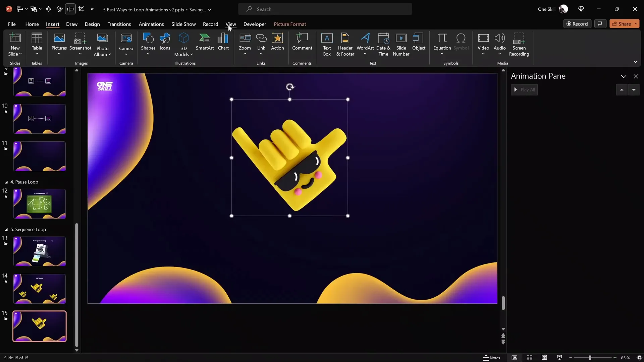The height and width of the screenshot is (362, 644).
Task: Open the Icons library
Action: [165, 42]
